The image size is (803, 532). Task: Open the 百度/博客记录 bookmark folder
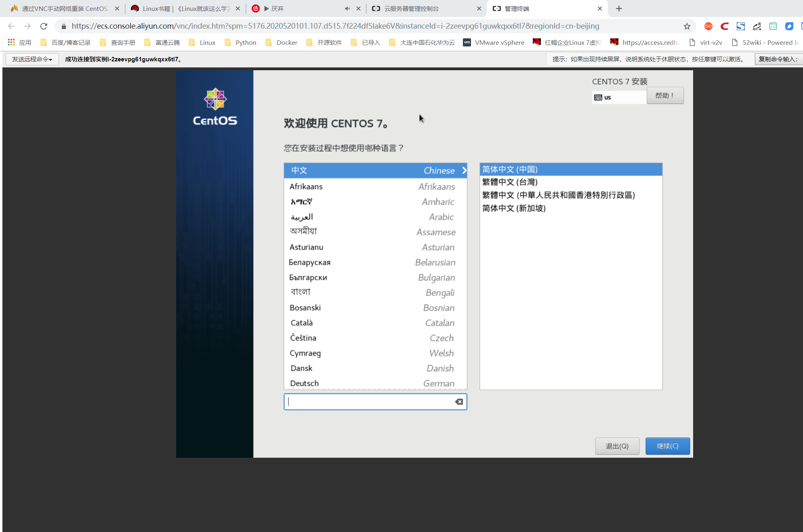click(x=65, y=42)
